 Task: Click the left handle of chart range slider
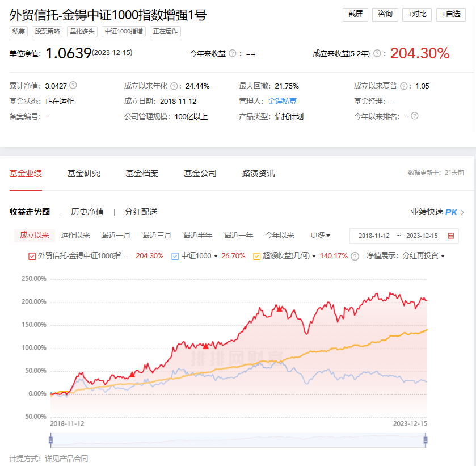(50, 440)
